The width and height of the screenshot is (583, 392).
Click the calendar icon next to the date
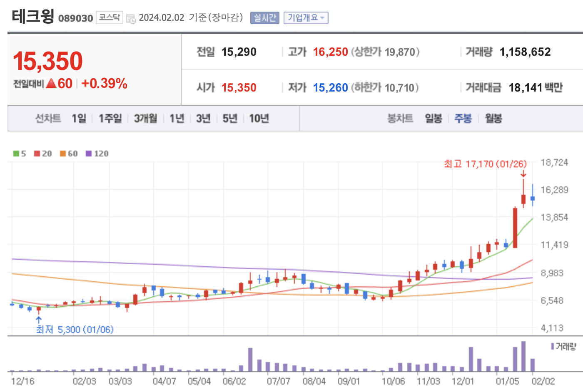tap(131, 19)
